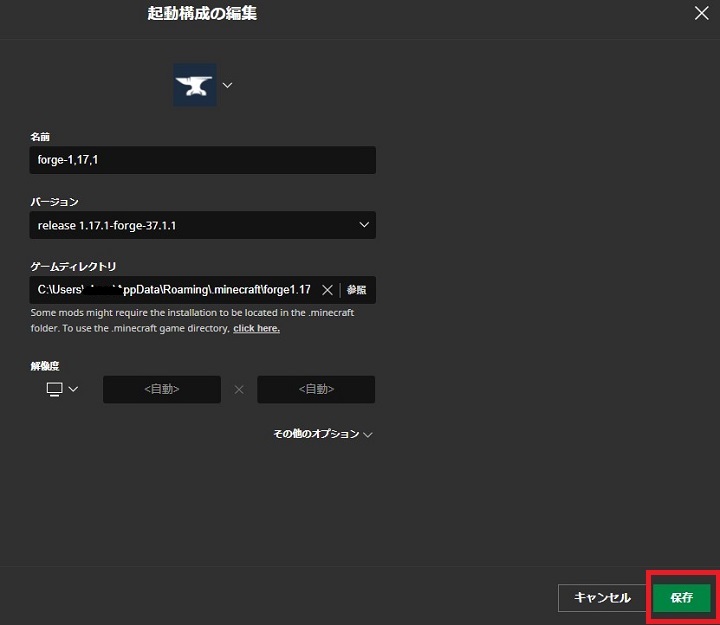Open the version dropdown release 1.17.1-forge-37.1.1
720x625 pixels.
[x=202, y=225]
